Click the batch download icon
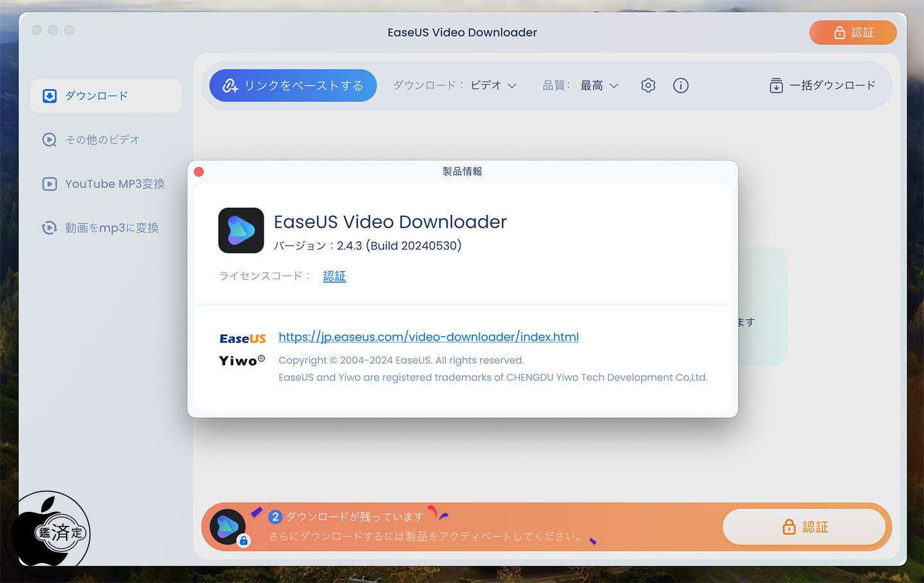Screen dimensions: 924x583 [x=776, y=85]
